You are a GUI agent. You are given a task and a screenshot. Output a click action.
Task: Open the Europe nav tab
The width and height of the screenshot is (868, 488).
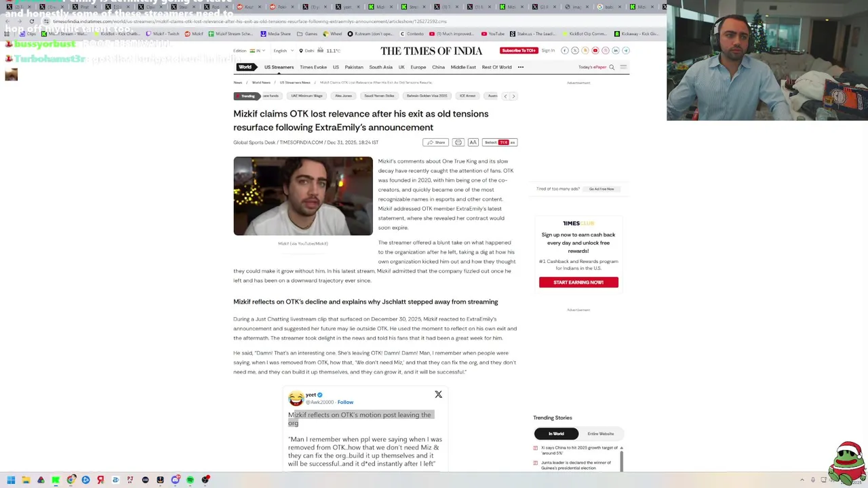pos(418,67)
